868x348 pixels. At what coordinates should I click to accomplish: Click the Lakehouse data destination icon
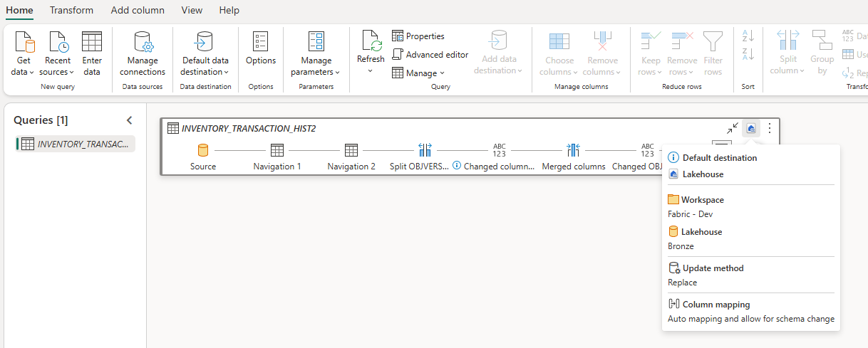pyautogui.click(x=751, y=128)
